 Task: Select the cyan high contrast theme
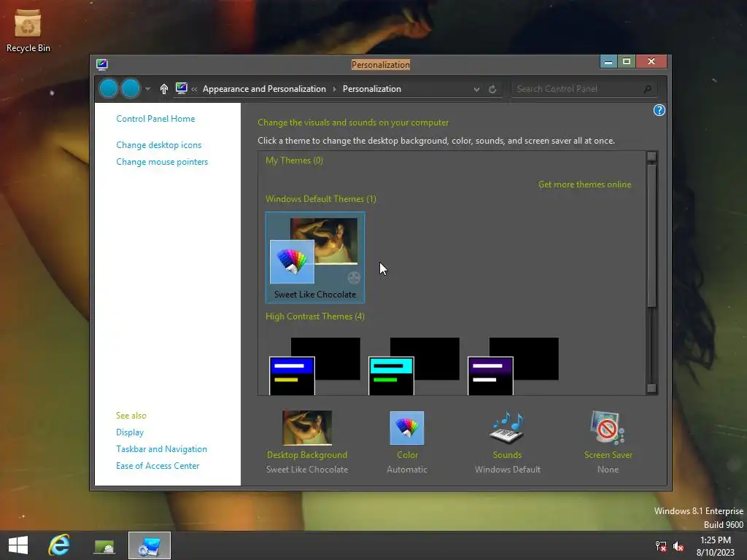pyautogui.click(x=414, y=366)
